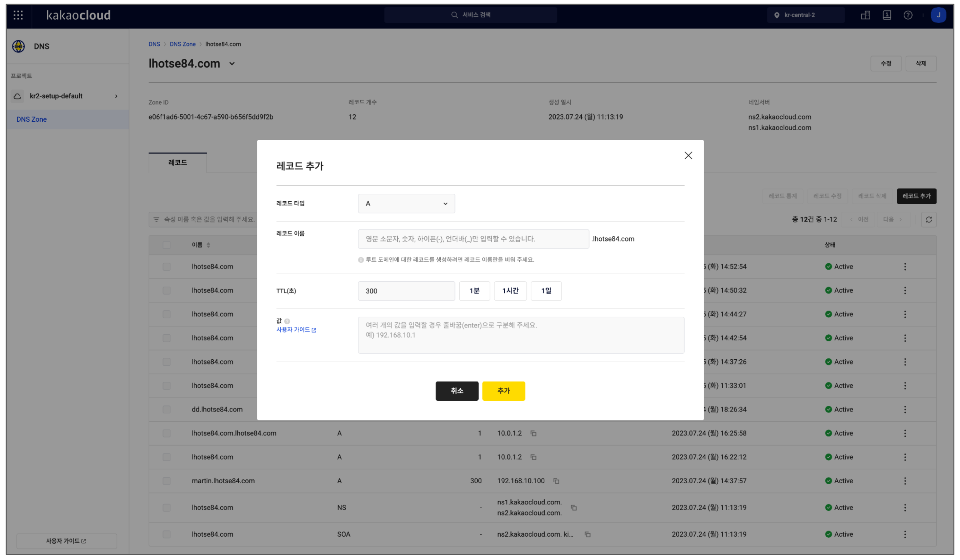Open more options for the NS record row

click(x=905, y=508)
